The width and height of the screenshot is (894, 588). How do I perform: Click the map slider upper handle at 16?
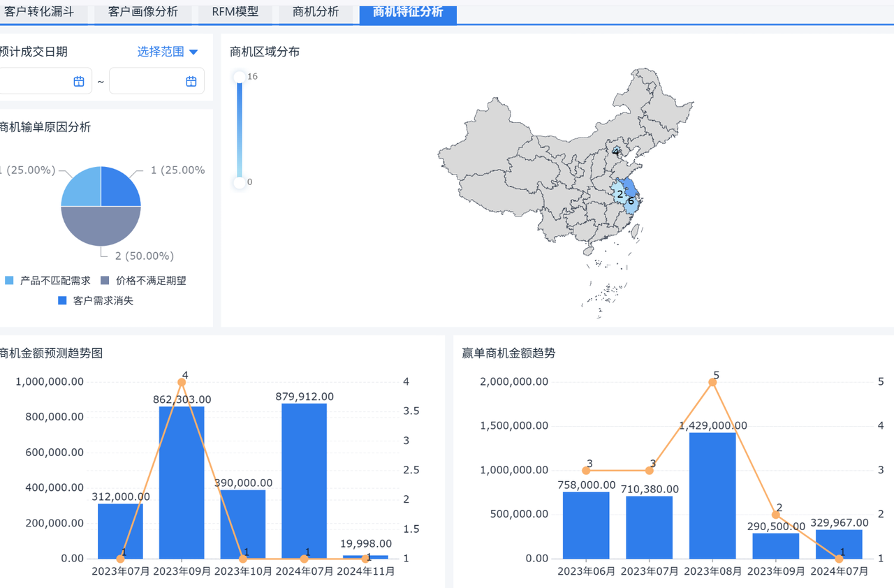(240, 77)
